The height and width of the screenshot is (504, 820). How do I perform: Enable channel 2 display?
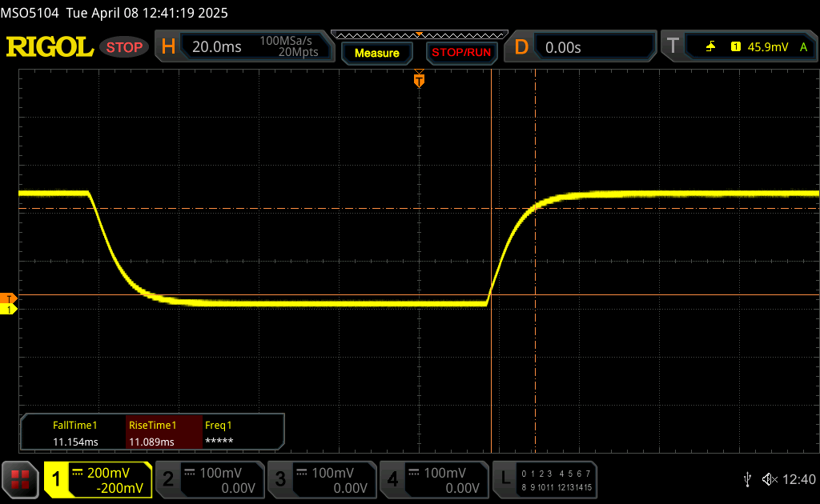[x=209, y=479]
